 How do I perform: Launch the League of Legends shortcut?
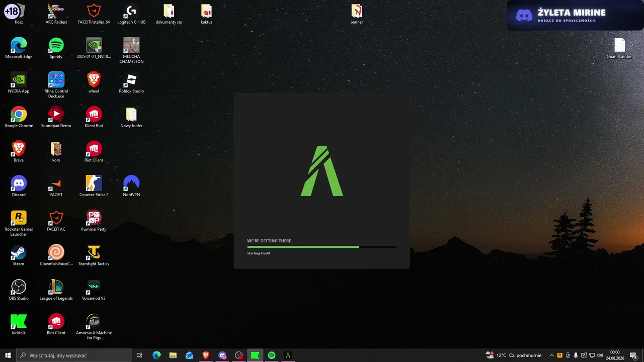coord(56,290)
